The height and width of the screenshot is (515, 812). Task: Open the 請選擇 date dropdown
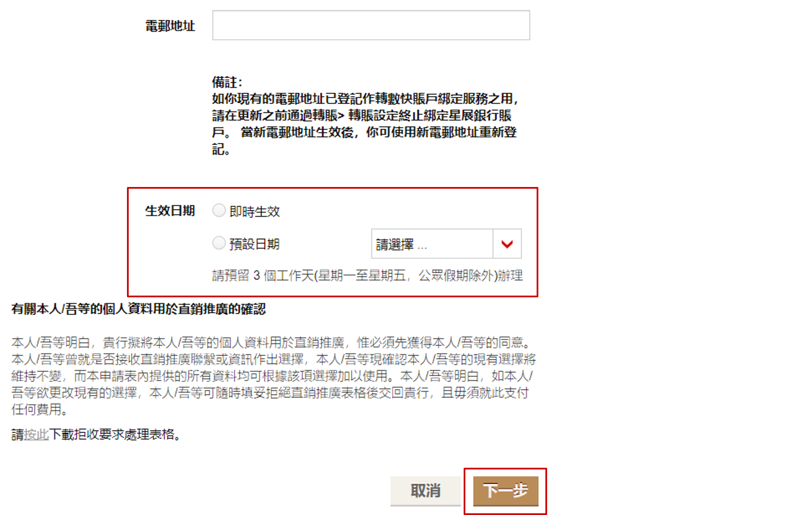coord(446,244)
